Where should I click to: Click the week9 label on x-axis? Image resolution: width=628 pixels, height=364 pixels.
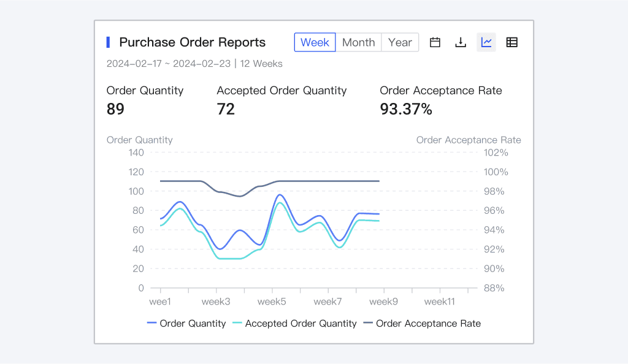[384, 301]
